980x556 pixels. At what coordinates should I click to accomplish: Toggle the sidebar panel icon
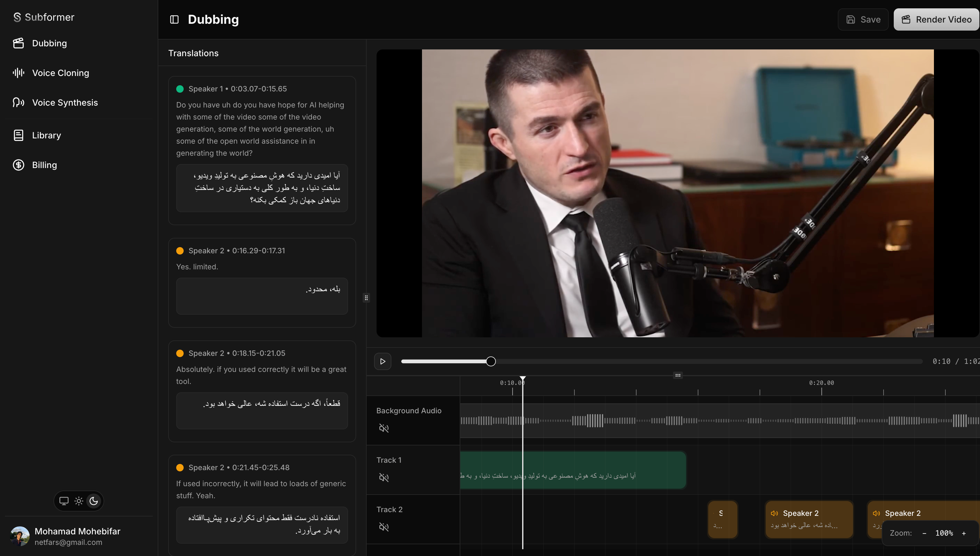(x=174, y=19)
